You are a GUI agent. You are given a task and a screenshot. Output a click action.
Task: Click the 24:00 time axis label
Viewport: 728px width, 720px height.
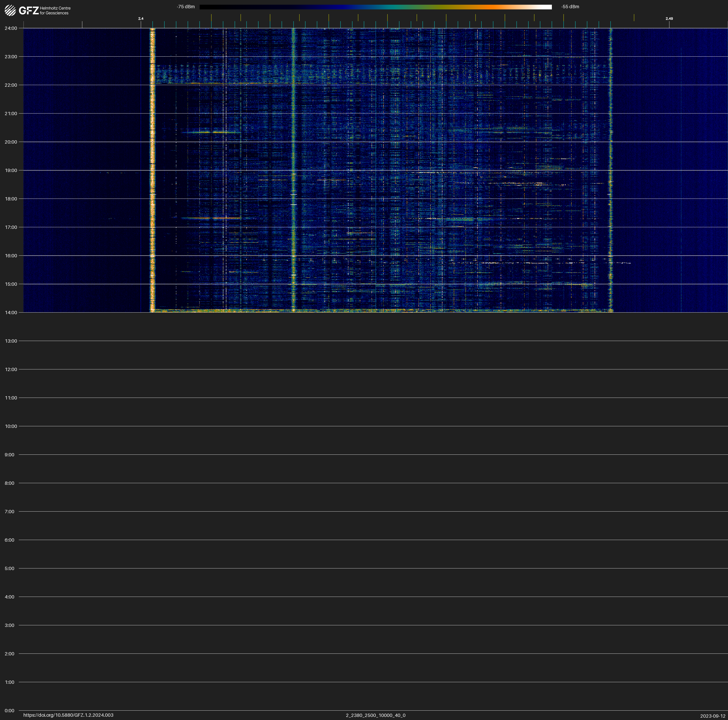11,28
